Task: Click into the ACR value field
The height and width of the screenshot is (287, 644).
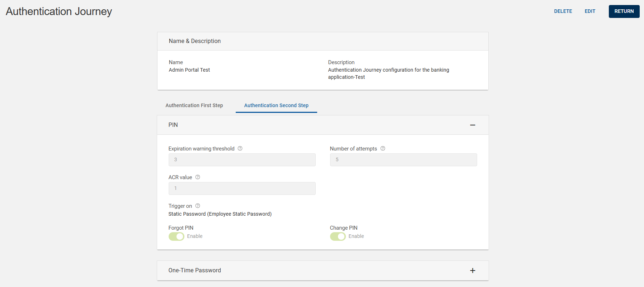Action: pos(242,188)
